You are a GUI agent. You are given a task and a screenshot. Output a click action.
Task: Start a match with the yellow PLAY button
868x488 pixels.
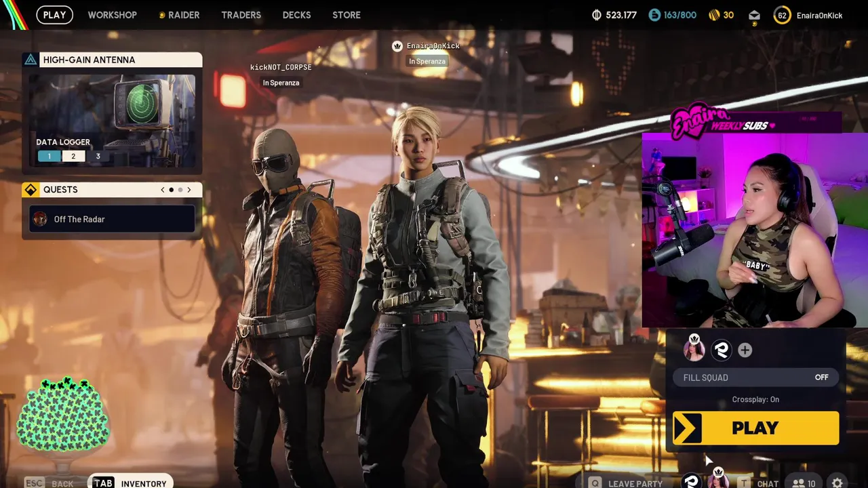click(x=755, y=428)
